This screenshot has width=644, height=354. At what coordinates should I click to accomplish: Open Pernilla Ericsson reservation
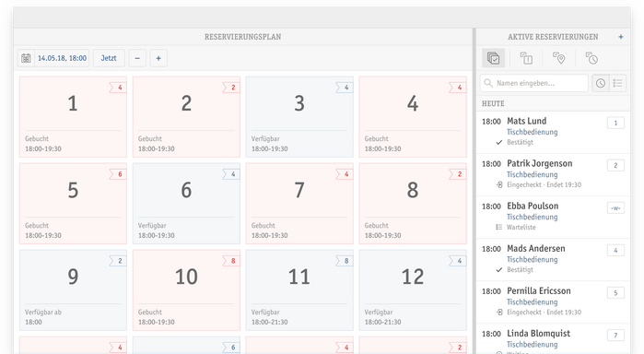[553, 302]
